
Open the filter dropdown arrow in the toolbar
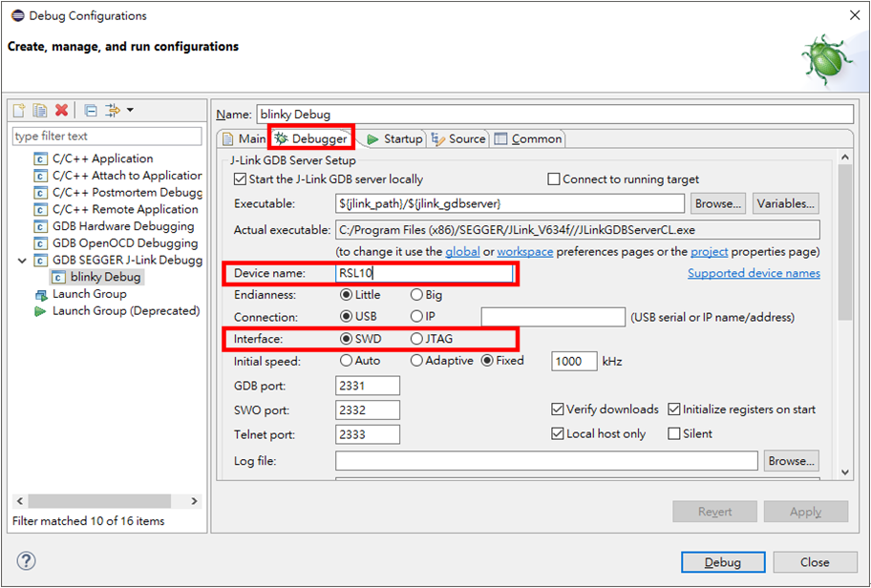[130, 111]
